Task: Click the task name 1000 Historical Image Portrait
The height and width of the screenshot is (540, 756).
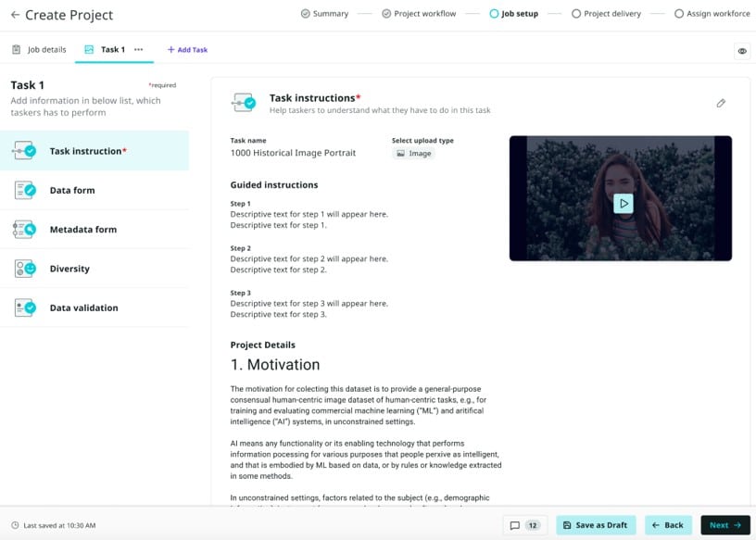Action: point(293,153)
